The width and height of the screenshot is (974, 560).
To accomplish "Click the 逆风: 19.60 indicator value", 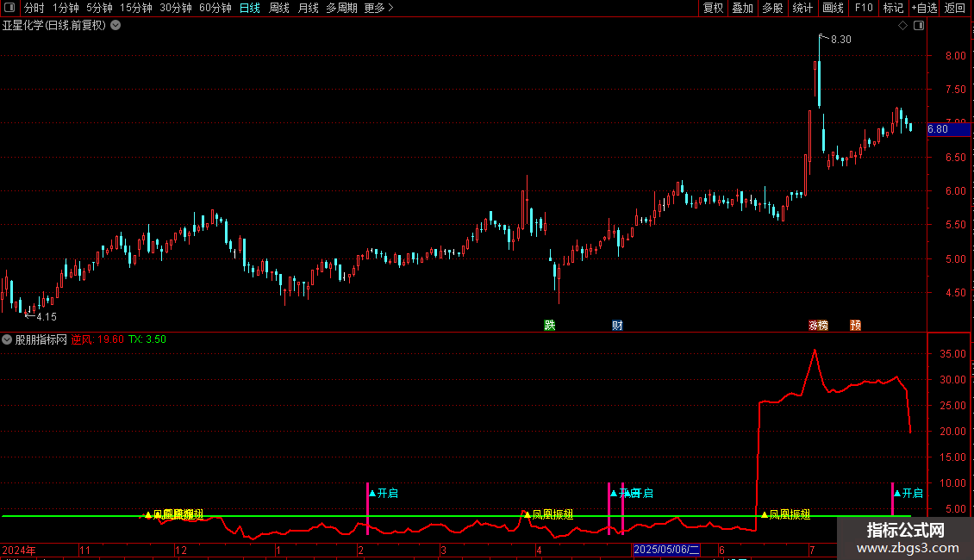I will [97, 339].
